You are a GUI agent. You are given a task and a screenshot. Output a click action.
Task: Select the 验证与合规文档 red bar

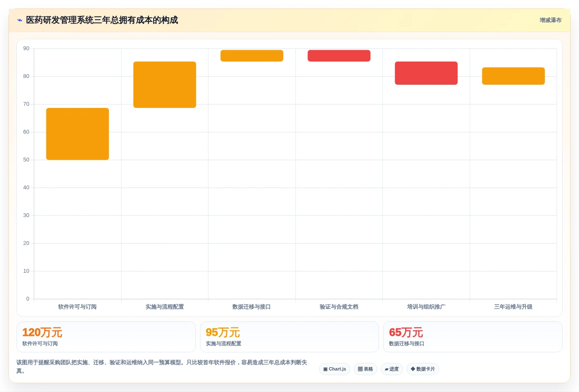point(339,56)
